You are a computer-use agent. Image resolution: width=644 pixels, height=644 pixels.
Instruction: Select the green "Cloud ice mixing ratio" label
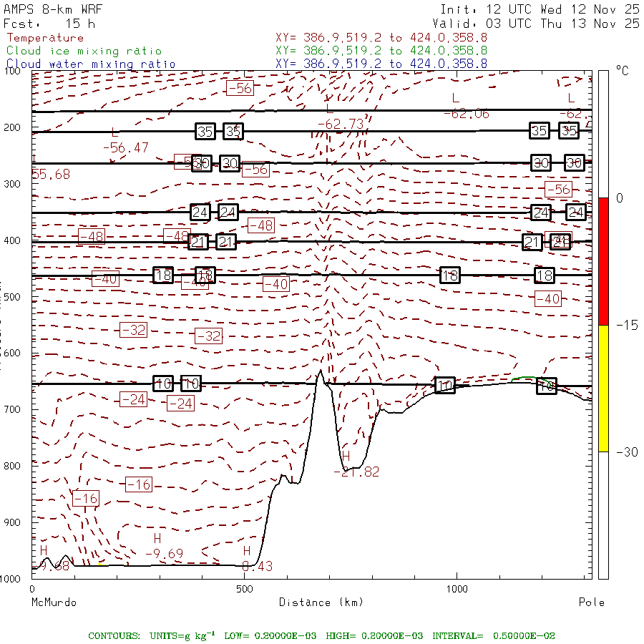point(84,51)
